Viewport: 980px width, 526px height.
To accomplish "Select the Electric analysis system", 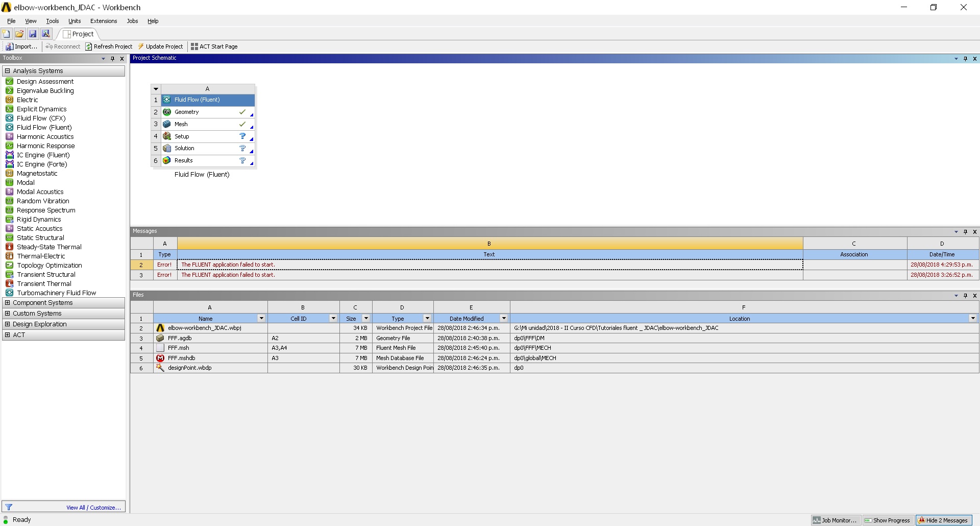I will (x=27, y=100).
